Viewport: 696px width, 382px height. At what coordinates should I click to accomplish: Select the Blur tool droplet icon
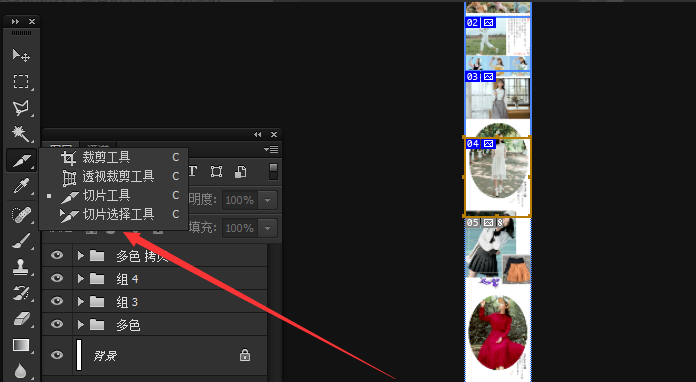[x=21, y=371]
